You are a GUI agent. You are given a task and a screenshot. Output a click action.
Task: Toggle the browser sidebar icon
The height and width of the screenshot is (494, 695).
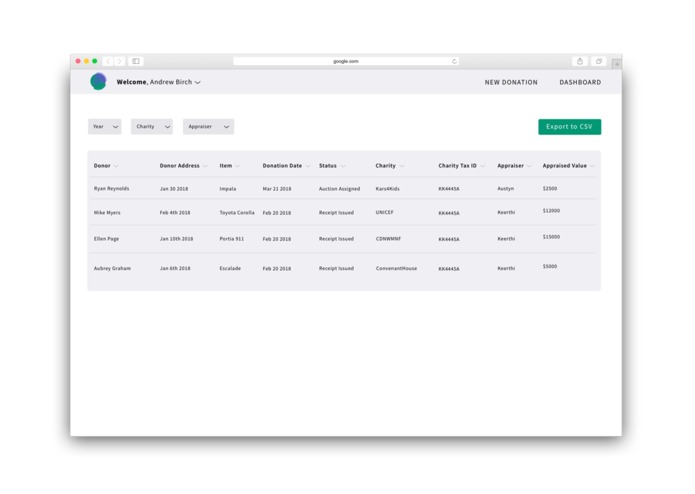(136, 61)
